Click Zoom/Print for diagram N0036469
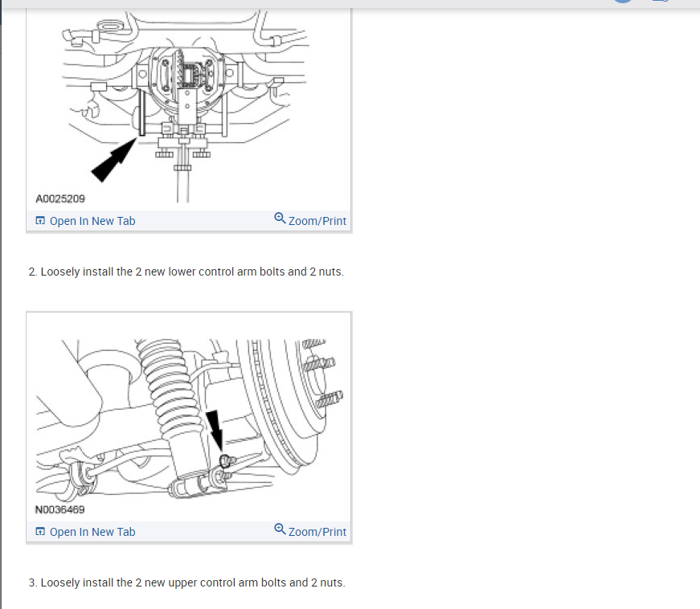This screenshot has height=609, width=700. (x=310, y=531)
